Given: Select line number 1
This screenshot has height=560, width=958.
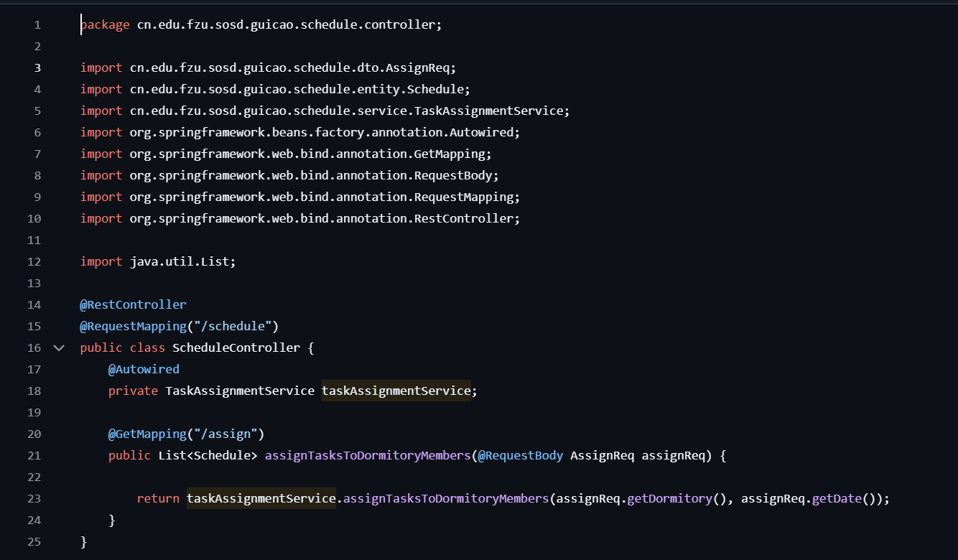Looking at the screenshot, I should (x=37, y=24).
